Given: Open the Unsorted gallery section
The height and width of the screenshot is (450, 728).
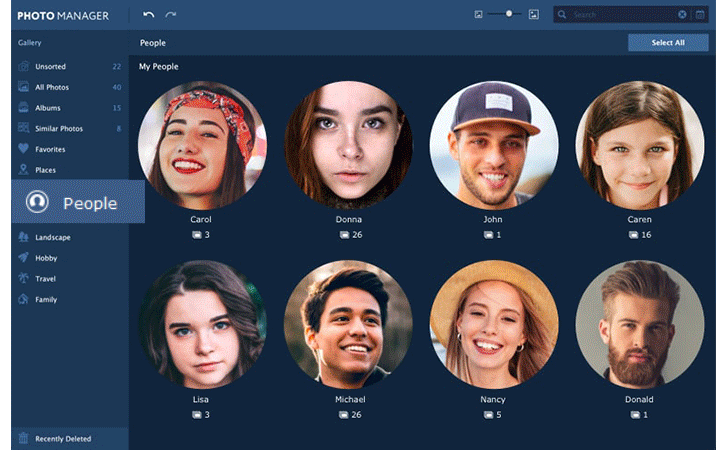Looking at the screenshot, I should point(70,66).
